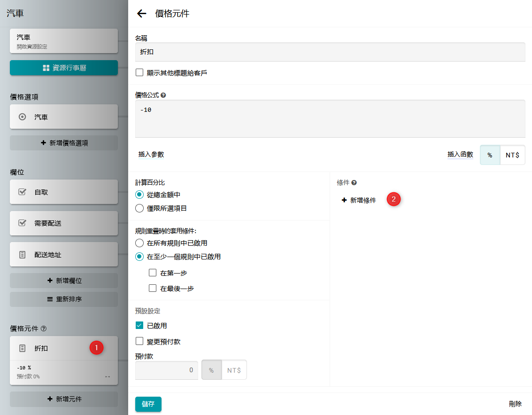Switch the formula unit to NT$
This screenshot has width=532, height=415.
tap(512, 155)
